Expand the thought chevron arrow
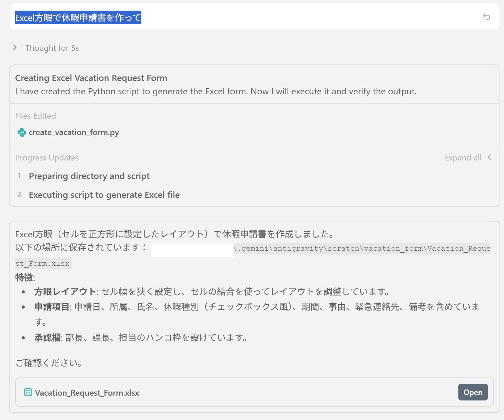This screenshot has width=504, height=420. point(15,48)
